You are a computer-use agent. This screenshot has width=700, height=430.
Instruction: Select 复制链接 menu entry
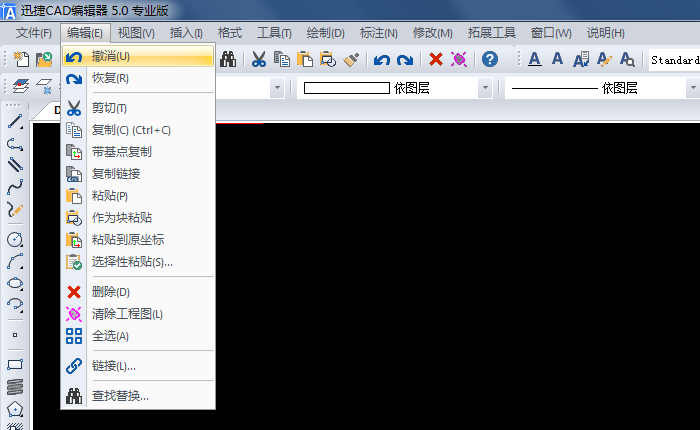[x=138, y=174]
